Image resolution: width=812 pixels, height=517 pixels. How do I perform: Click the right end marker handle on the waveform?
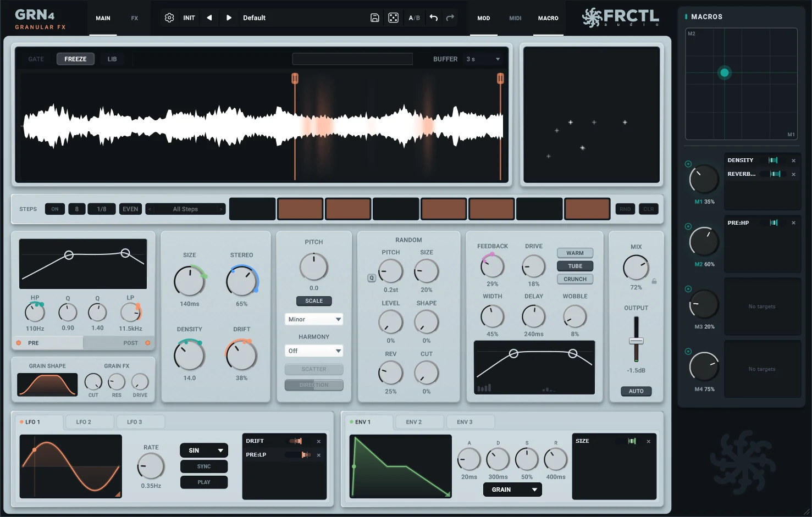pos(500,79)
